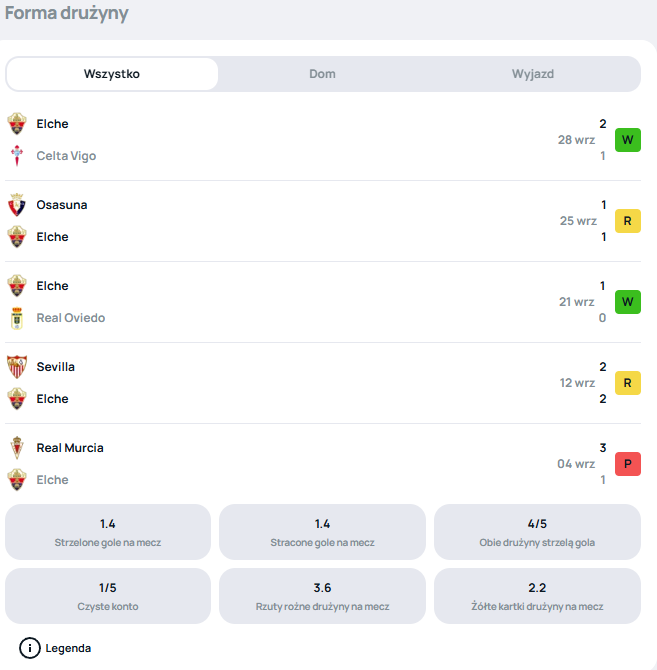Click the red P result badge
The height and width of the screenshot is (670, 657).
pos(627,464)
